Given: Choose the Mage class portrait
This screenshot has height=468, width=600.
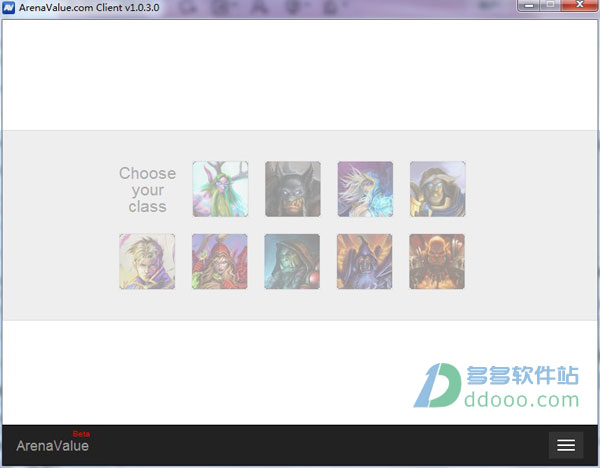Looking at the screenshot, I should (365, 189).
